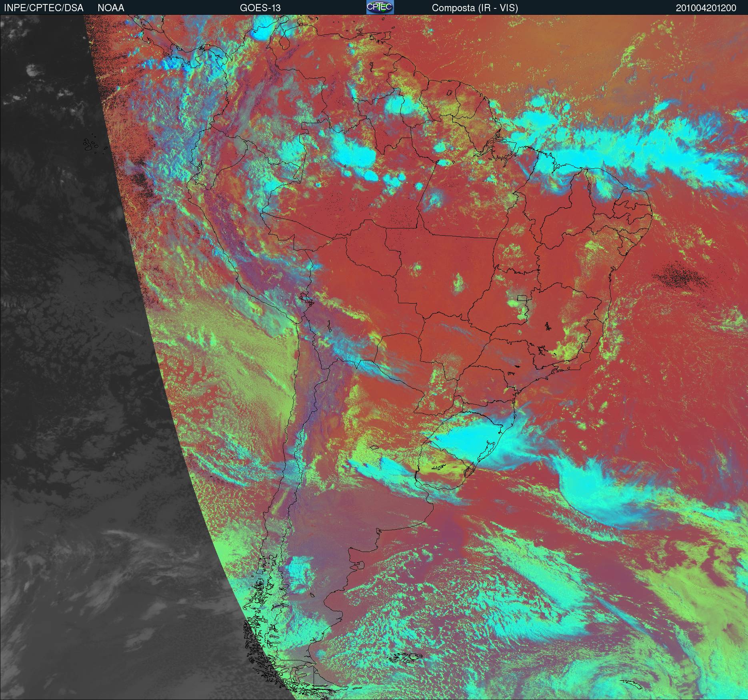Click the CPTEC logo in the header

click(380, 7)
